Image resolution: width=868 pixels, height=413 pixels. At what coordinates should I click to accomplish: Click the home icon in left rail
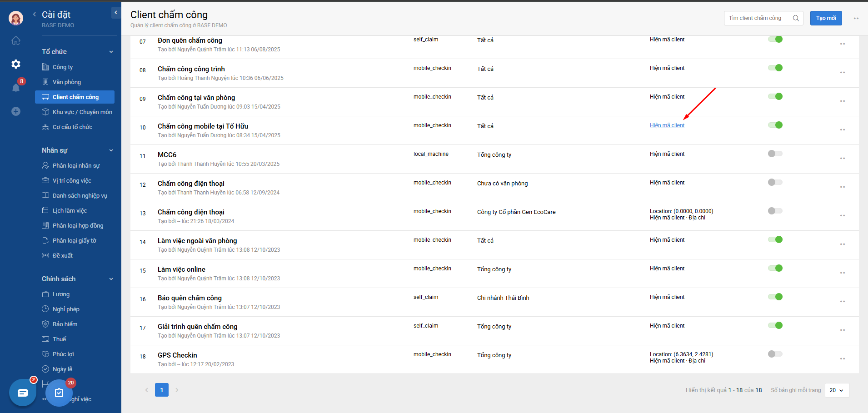point(16,41)
